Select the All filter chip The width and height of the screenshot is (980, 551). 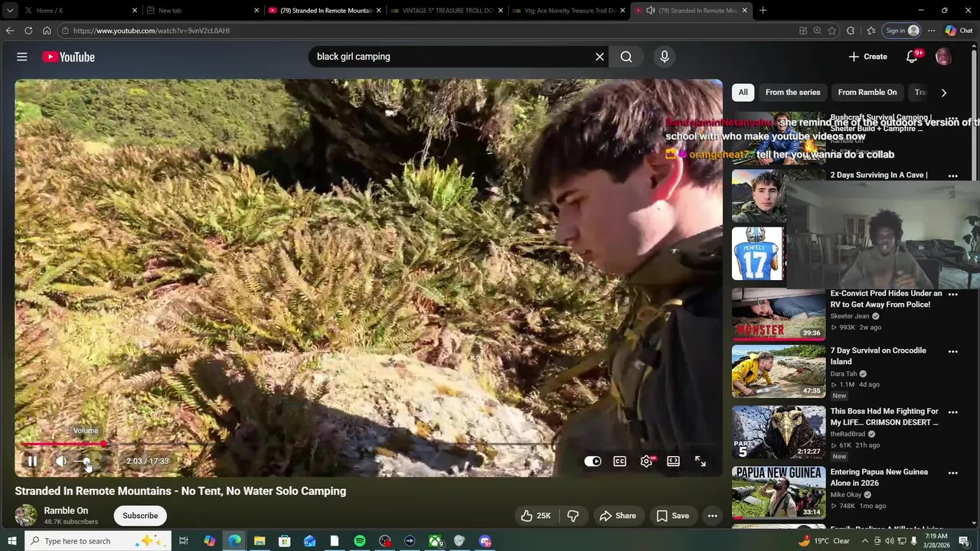coord(743,93)
